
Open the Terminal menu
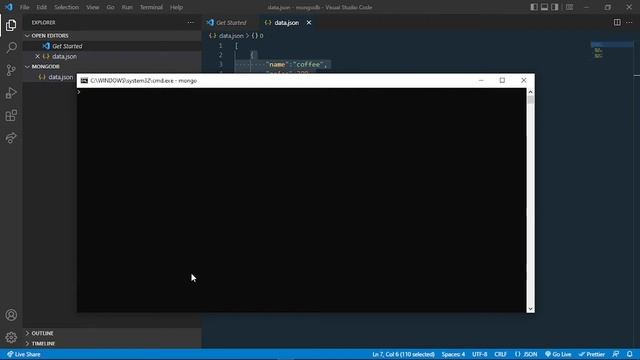point(151,7)
